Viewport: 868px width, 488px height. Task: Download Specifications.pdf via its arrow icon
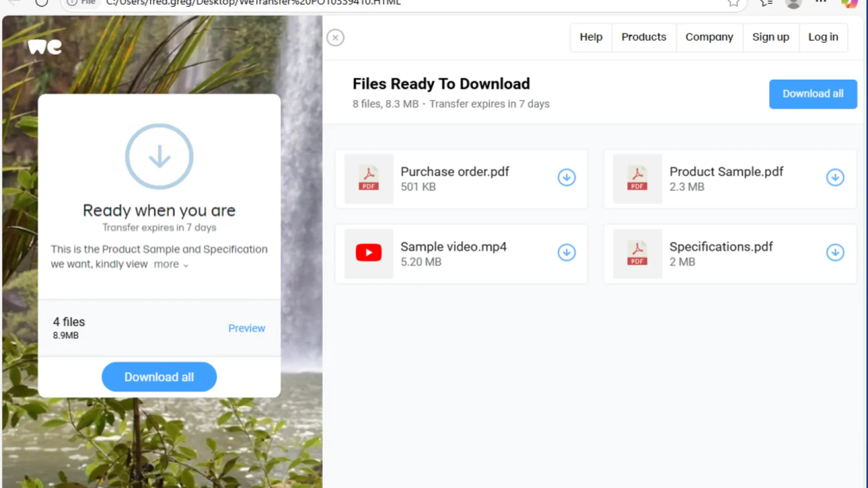pos(835,252)
